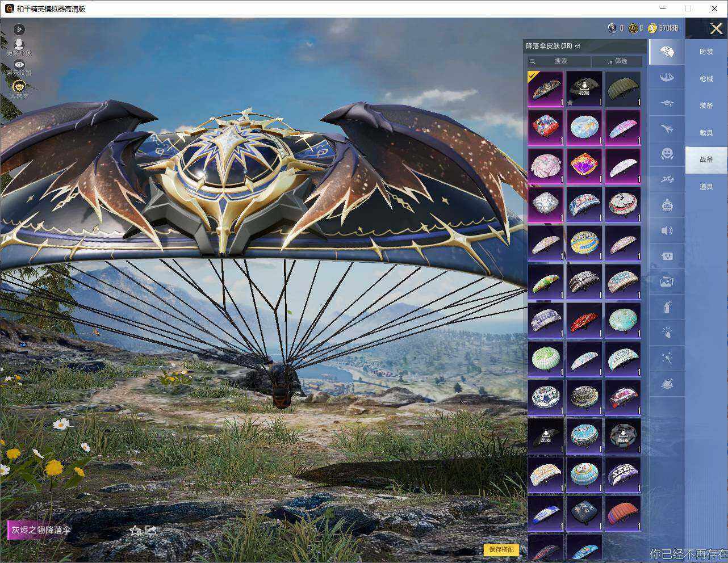This screenshot has width=728, height=563.
Task: Open the picture background category icon
Action: pyautogui.click(x=667, y=281)
